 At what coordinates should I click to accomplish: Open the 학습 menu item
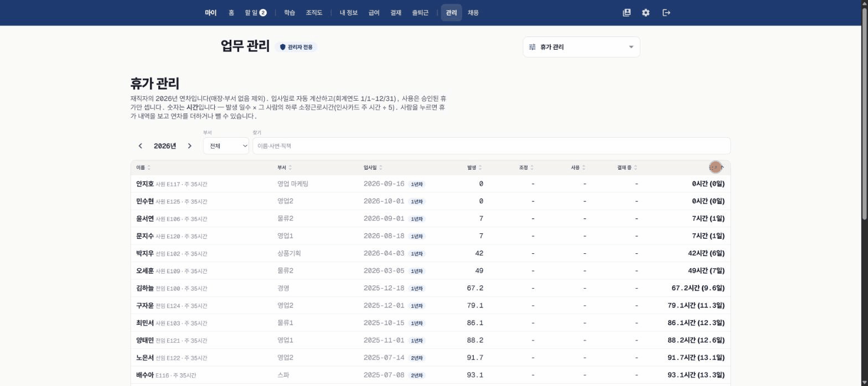(290, 13)
